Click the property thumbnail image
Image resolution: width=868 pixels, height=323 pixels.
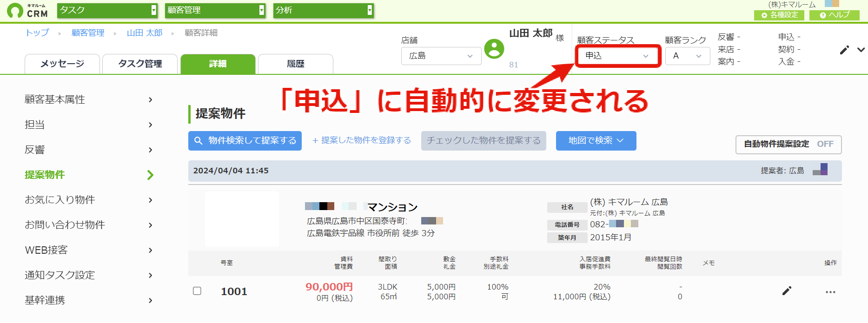[242, 218]
